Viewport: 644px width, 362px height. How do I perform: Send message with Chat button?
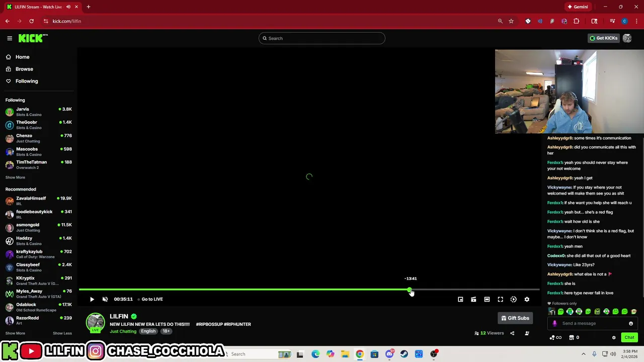(629, 337)
